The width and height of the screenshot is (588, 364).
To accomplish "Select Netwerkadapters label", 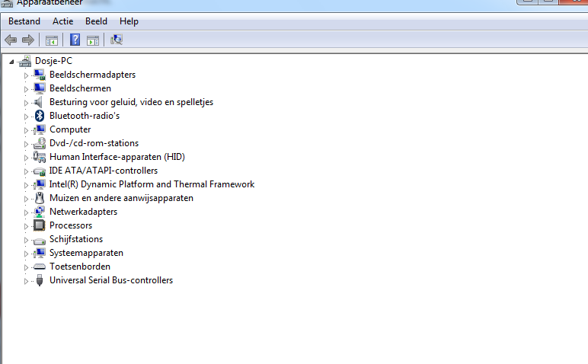I will tap(83, 212).
